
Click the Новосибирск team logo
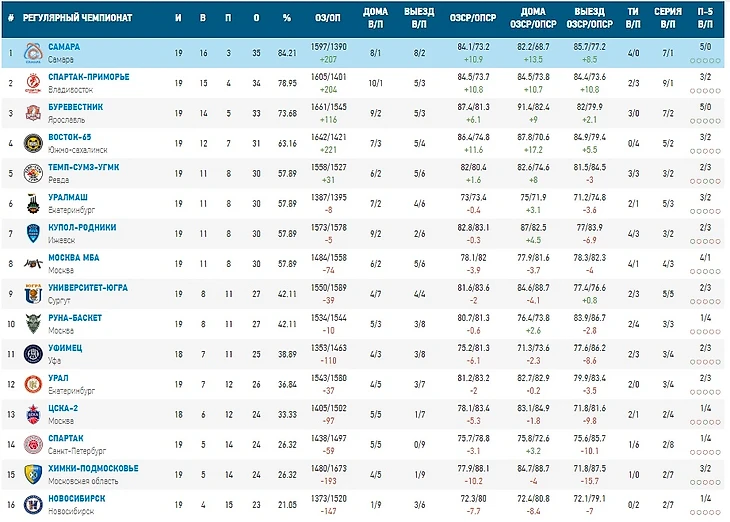34,503
